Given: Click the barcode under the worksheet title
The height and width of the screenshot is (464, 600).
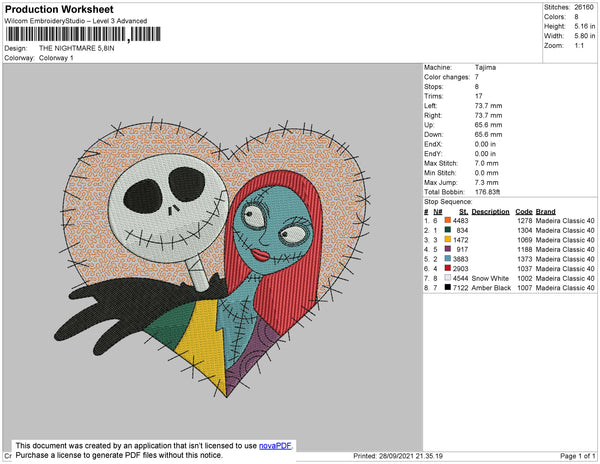Looking at the screenshot, I should point(83,34).
